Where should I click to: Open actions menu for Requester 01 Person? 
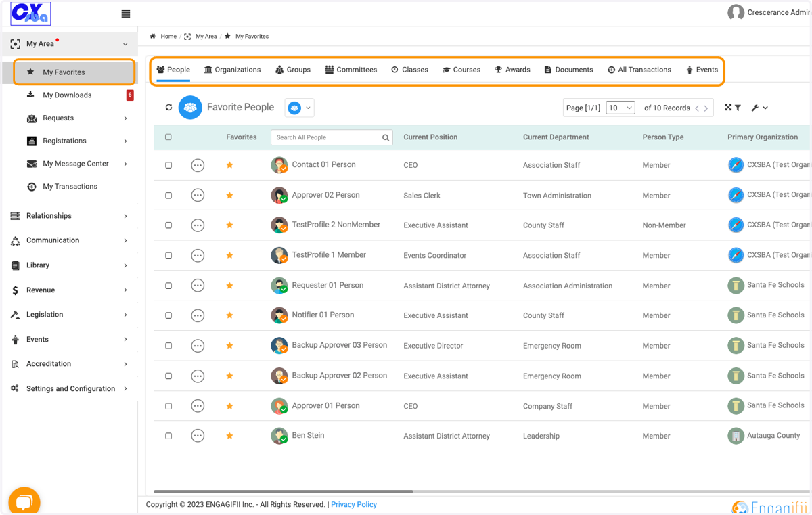198,286
